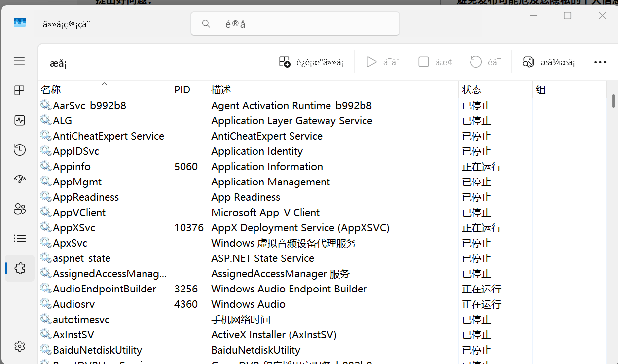Click the gear icon beside ApxSvc
618x364 pixels.
click(x=46, y=243)
